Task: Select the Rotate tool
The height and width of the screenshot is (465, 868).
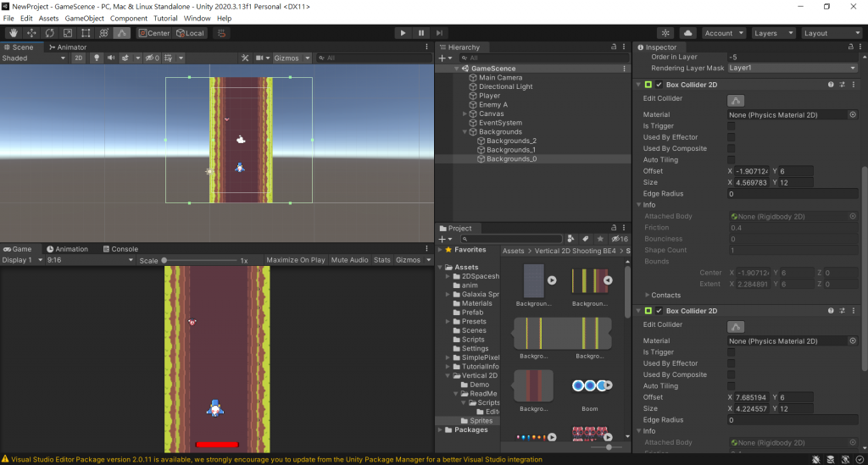Action: click(x=50, y=33)
